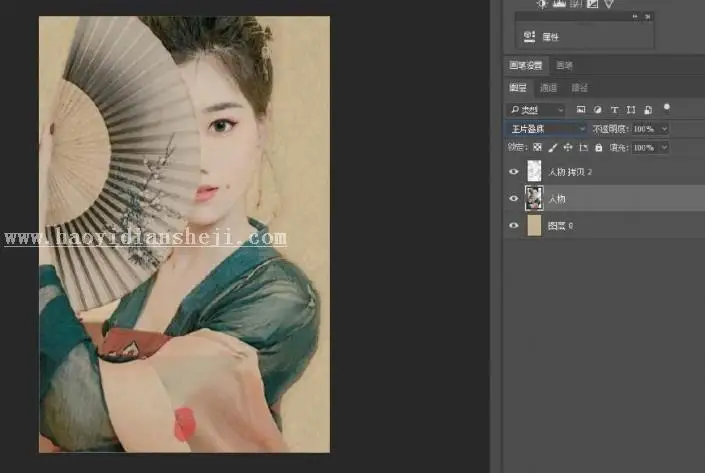The height and width of the screenshot is (473, 705).
Task: Click the Vibrance triangle adjustment icon
Action: click(x=609, y=4)
